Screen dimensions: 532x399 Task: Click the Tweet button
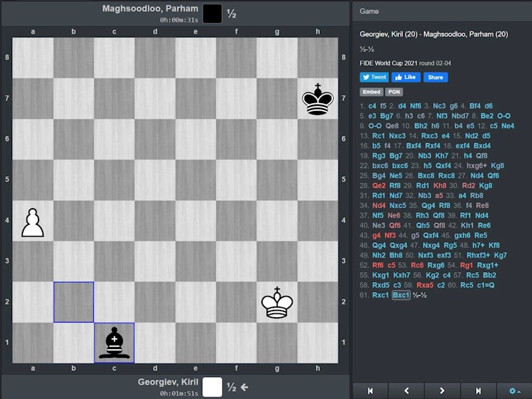tap(374, 77)
